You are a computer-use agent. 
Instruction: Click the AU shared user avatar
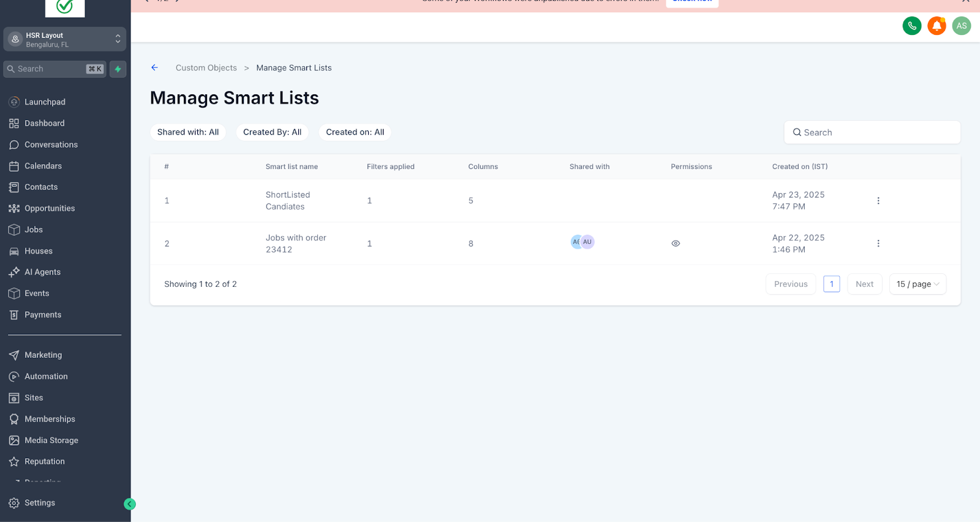pyautogui.click(x=587, y=242)
